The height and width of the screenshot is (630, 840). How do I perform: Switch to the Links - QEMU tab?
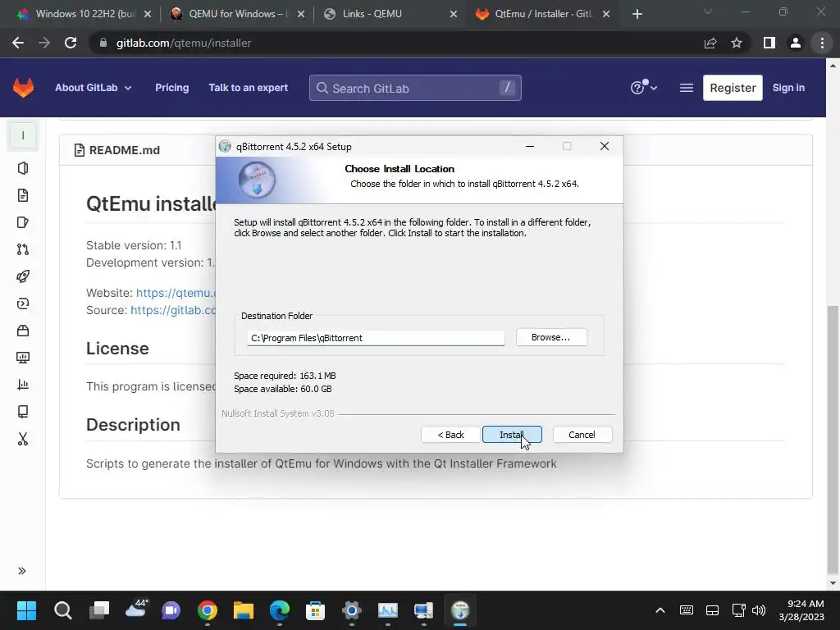tap(390, 14)
